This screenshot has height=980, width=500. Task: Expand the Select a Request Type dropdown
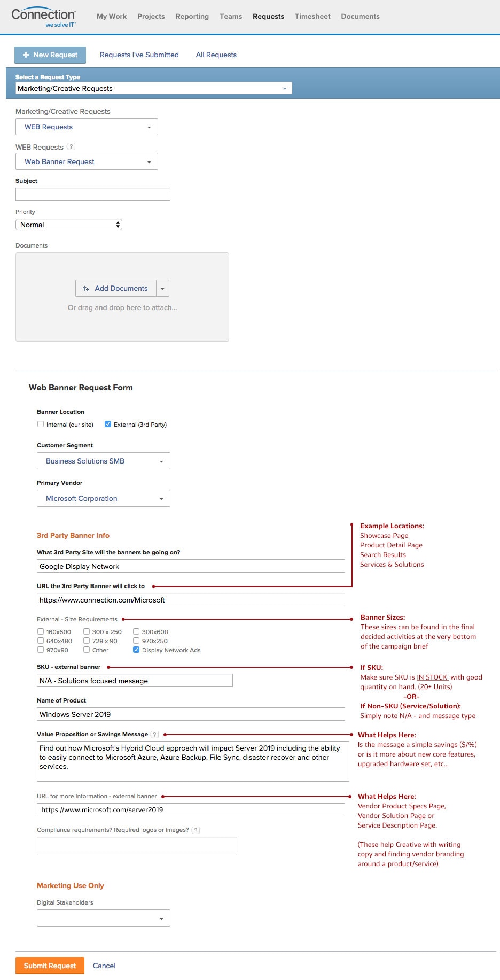pos(154,88)
